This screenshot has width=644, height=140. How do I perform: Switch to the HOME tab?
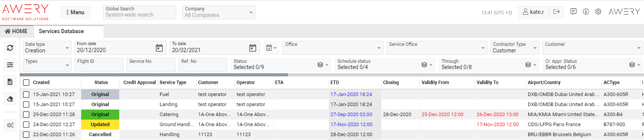(x=17, y=31)
